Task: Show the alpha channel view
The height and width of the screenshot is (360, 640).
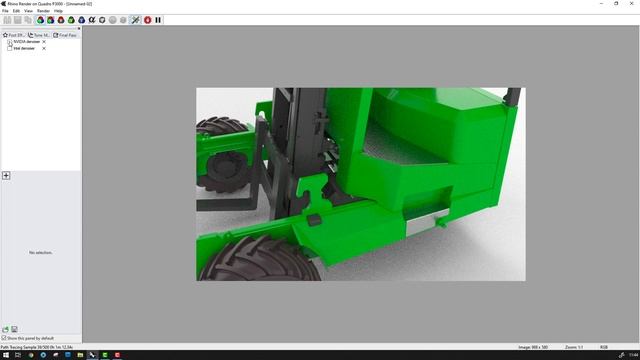Action: [92, 20]
